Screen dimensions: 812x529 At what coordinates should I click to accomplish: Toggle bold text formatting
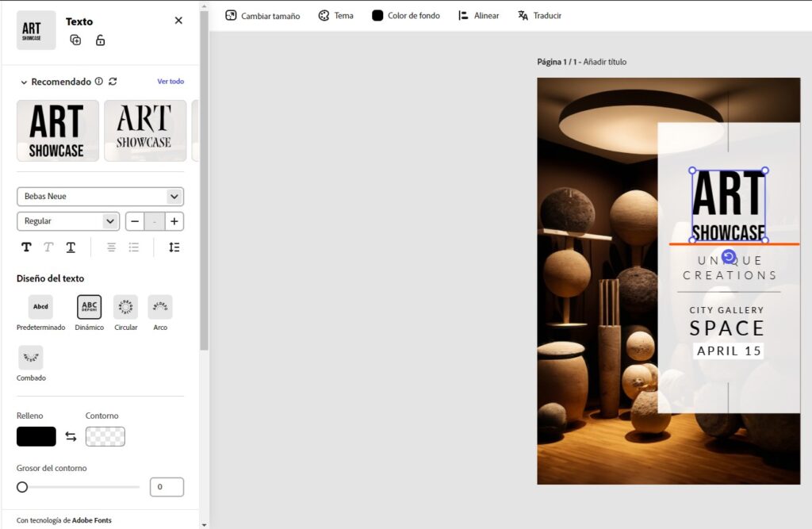coord(26,247)
